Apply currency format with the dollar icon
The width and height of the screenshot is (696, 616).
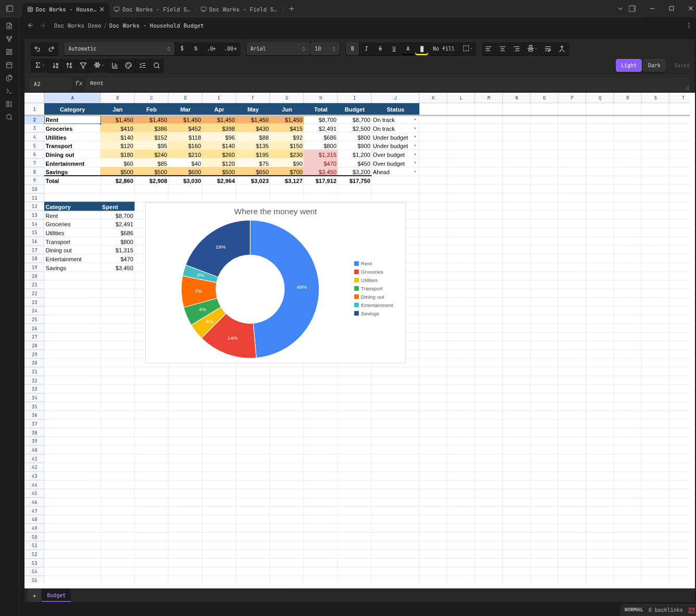[182, 49]
